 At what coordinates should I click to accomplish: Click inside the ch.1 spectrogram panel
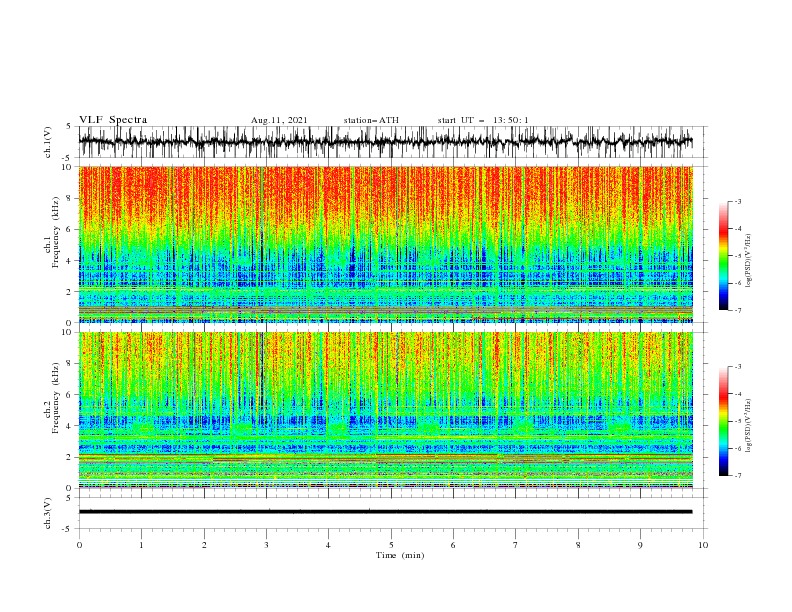(x=385, y=244)
